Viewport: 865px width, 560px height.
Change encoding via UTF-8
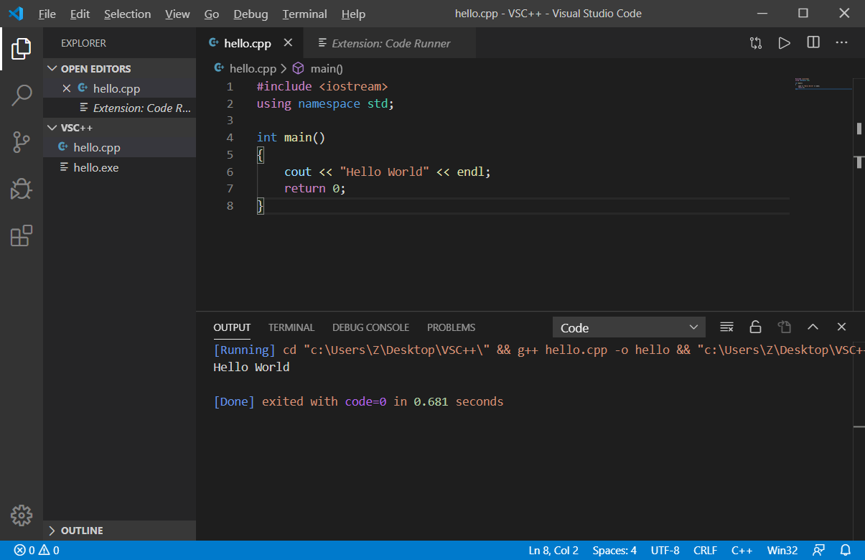click(665, 550)
